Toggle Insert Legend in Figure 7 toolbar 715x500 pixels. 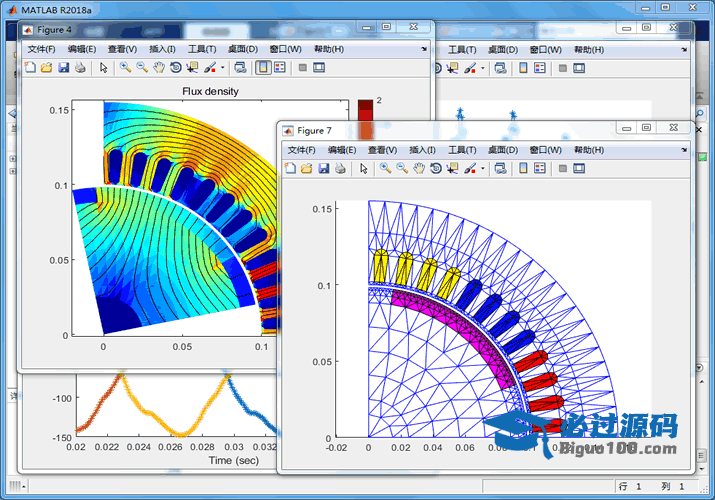(540, 168)
